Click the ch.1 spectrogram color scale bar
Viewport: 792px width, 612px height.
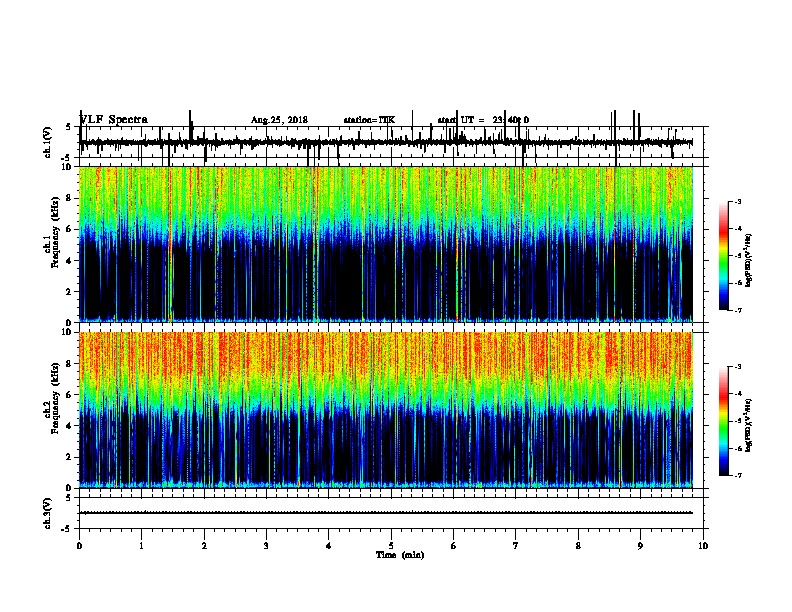pos(724,256)
